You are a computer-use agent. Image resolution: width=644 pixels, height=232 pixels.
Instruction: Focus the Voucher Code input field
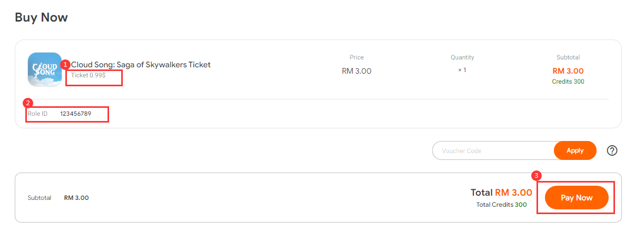(x=493, y=150)
